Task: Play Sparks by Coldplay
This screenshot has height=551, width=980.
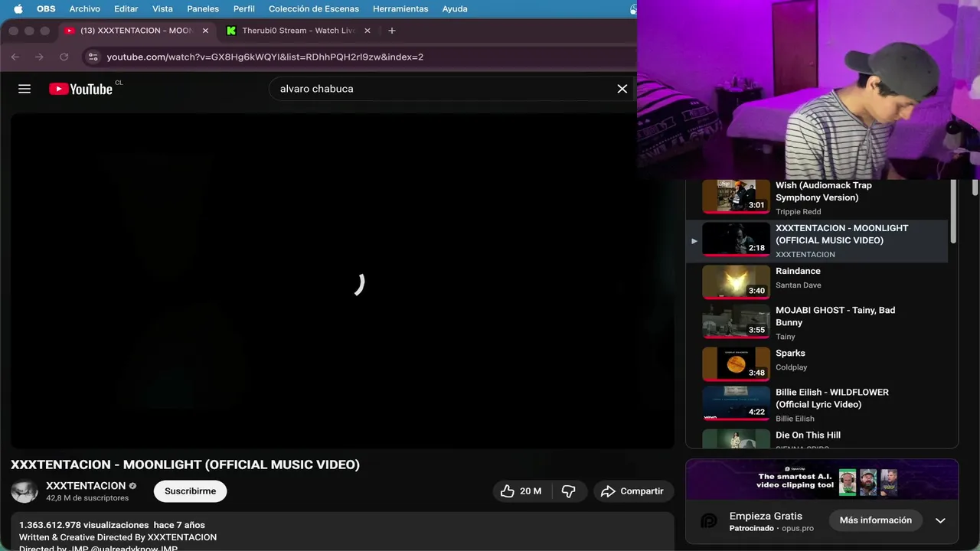Action: (x=818, y=363)
